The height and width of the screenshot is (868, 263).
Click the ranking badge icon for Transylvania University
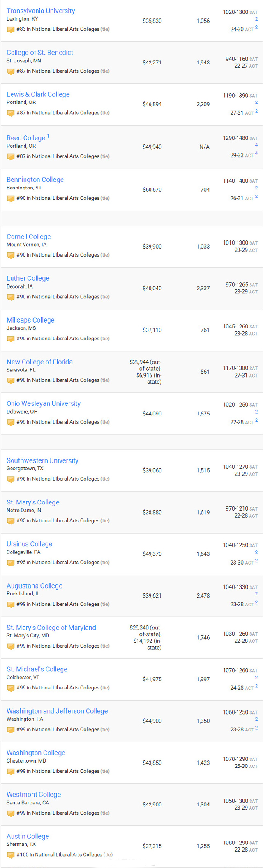pyautogui.click(x=11, y=30)
